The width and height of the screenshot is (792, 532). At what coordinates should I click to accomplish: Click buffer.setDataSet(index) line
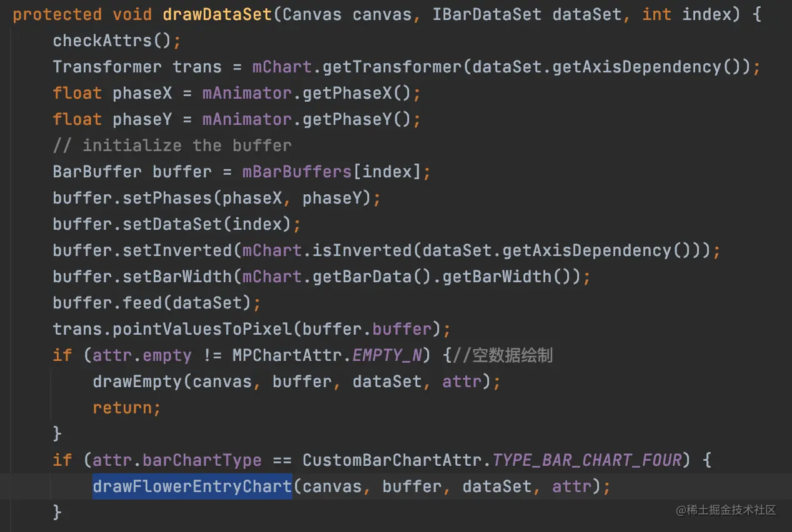click(x=177, y=224)
